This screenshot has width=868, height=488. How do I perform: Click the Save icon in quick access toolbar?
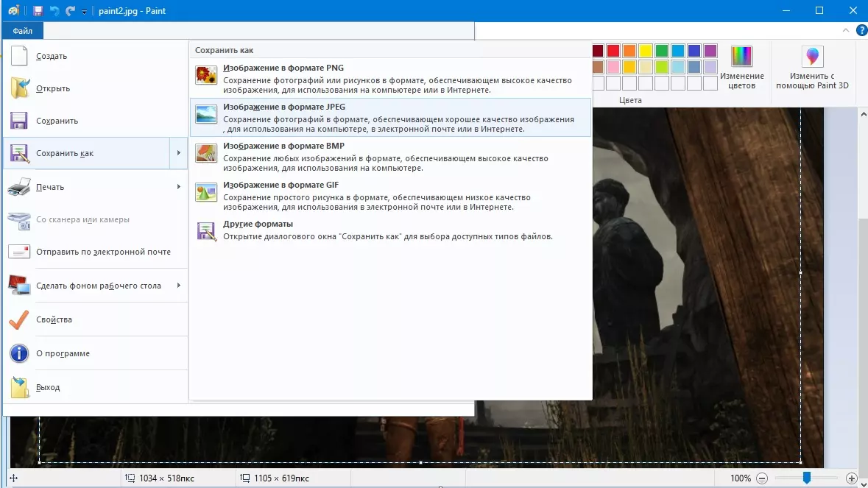(38, 11)
